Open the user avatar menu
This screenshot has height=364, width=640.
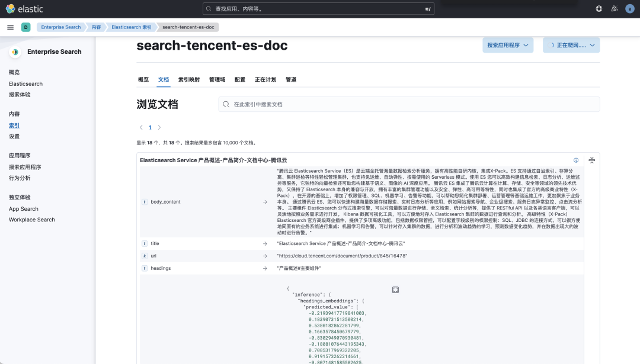pyautogui.click(x=630, y=8)
